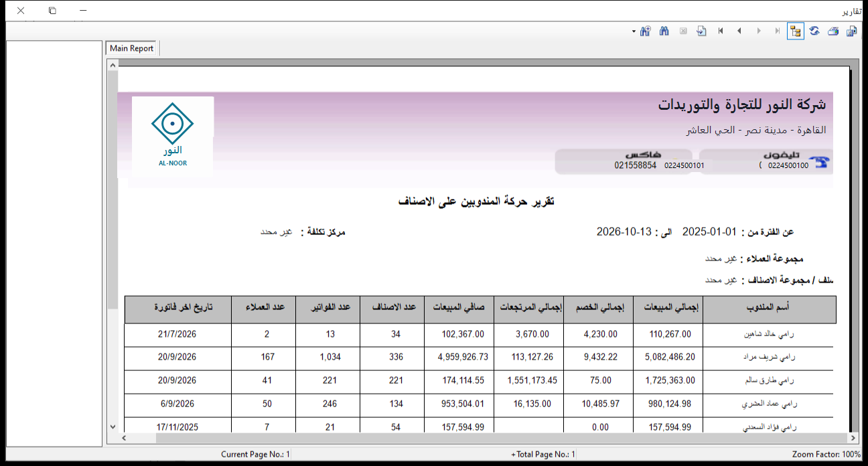Click the end date 2026-10-13
868x466 pixels.
click(624, 232)
